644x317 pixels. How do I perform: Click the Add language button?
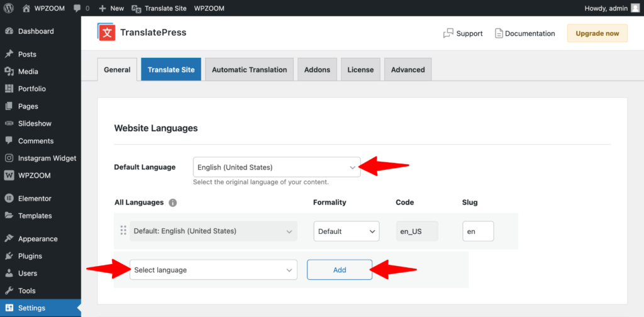340,270
